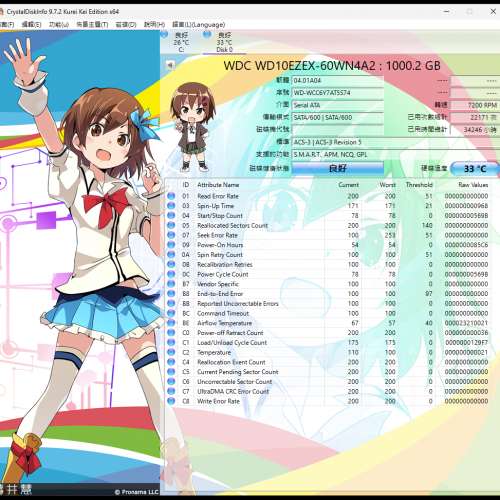Open the Theme (T) menu
This screenshot has width=500, height=500.
pyautogui.click(x=92, y=25)
